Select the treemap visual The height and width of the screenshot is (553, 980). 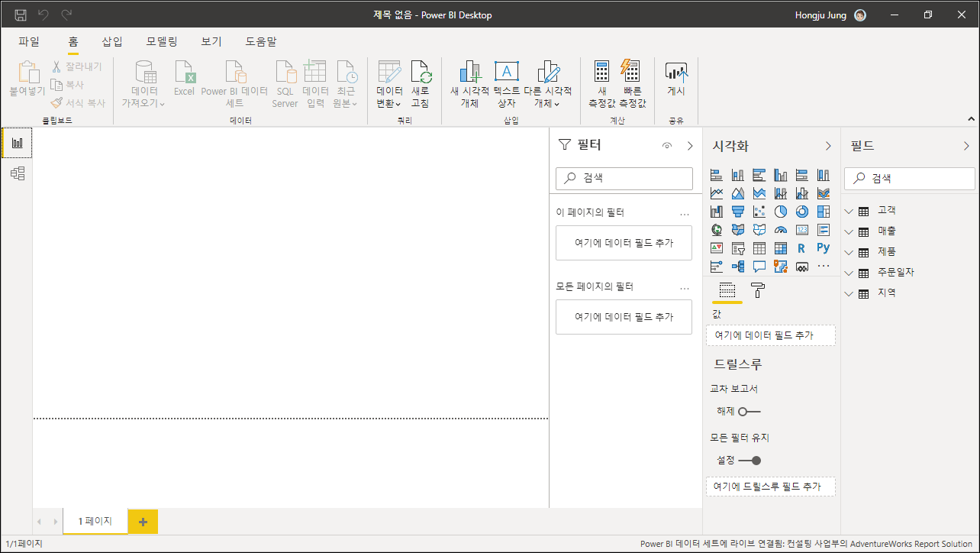click(x=823, y=212)
